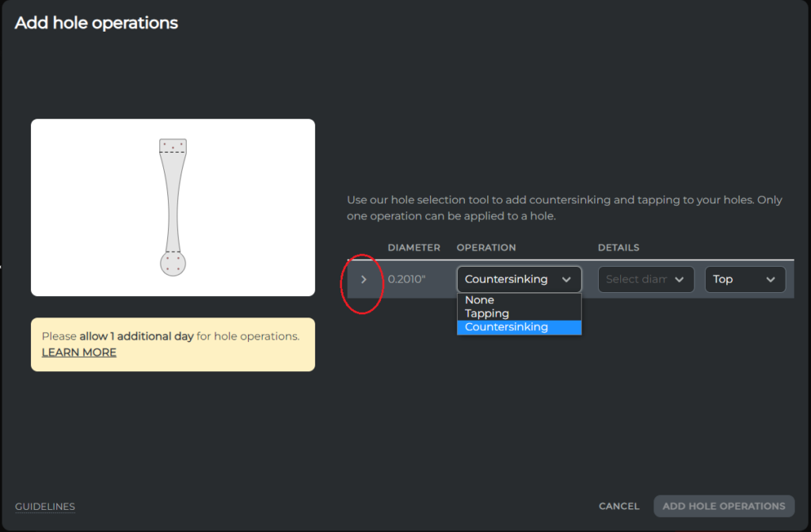Expand the hole row details chevron
This screenshot has width=811, height=532.
point(364,279)
